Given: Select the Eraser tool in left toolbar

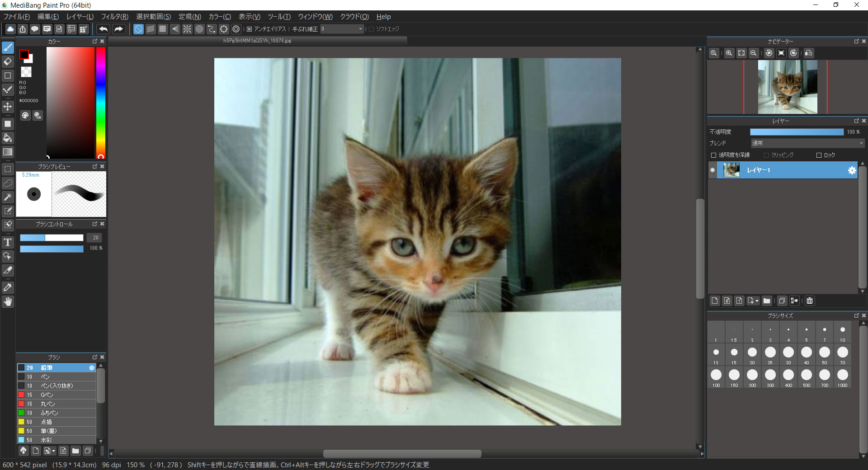Looking at the screenshot, I should point(8,61).
